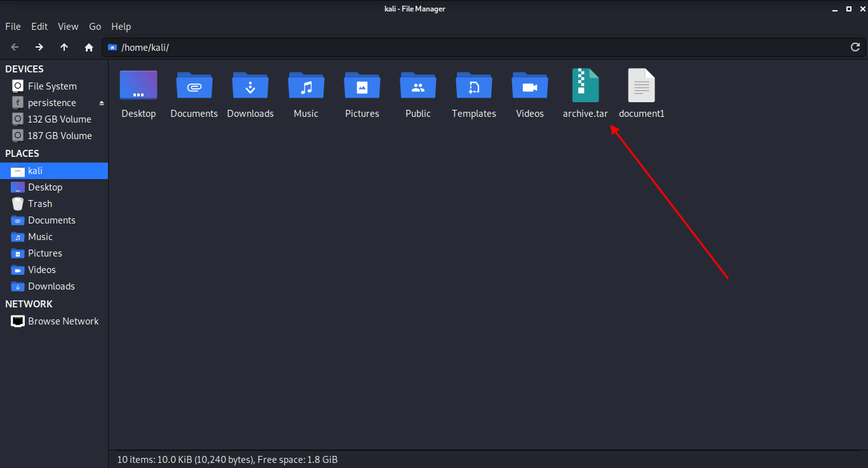Select the Downloads folder icon

tap(250, 87)
